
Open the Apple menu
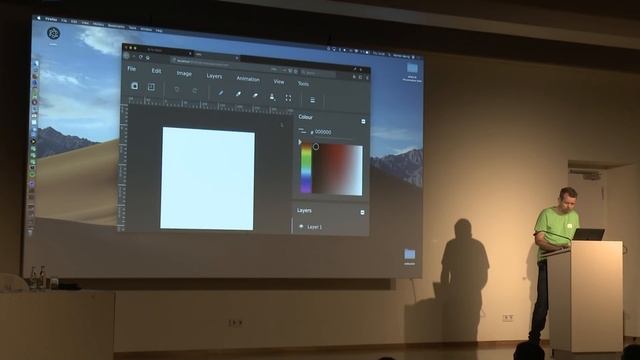pyautogui.click(x=39, y=18)
